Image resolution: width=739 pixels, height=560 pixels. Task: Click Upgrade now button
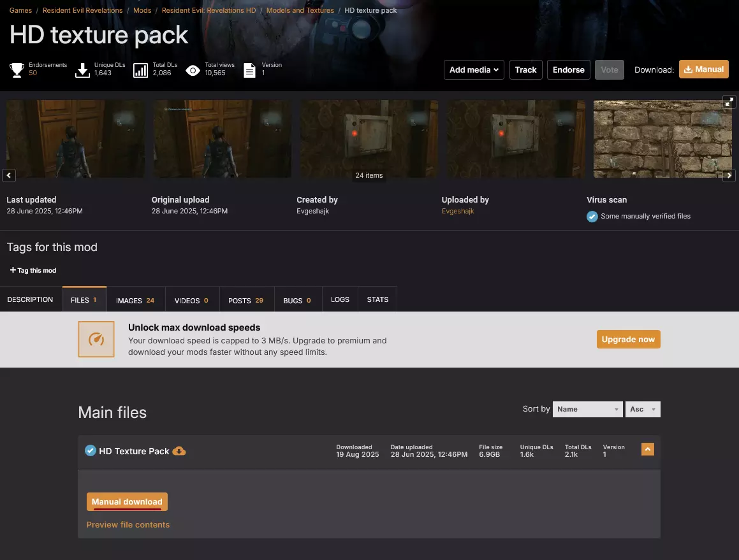[628, 339]
